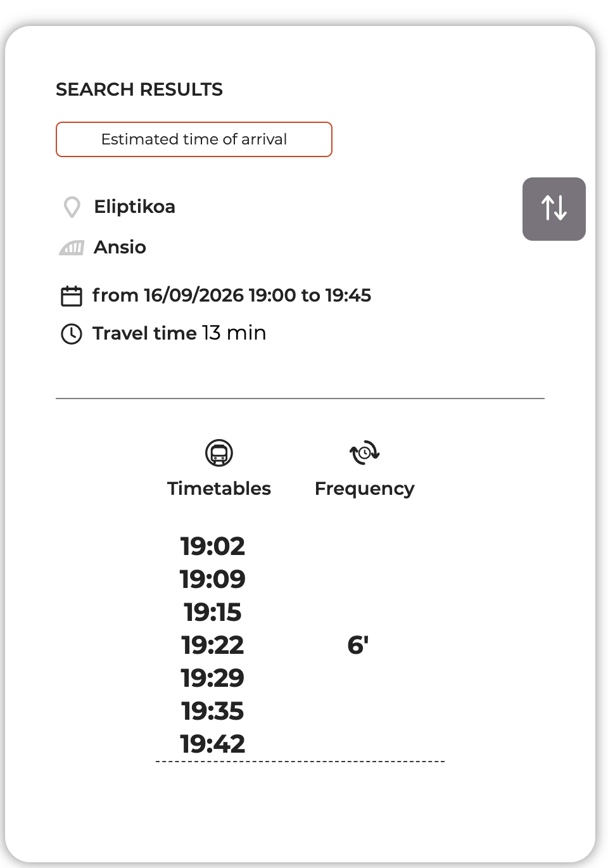The image size is (608, 868).
Task: Select the 19:15 departure time
Action: [x=213, y=612]
